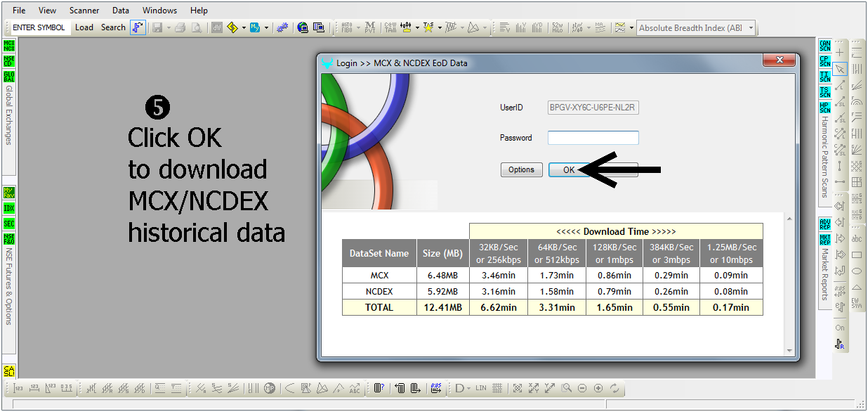Click the TI SCN scanner icon

[x=825, y=77]
